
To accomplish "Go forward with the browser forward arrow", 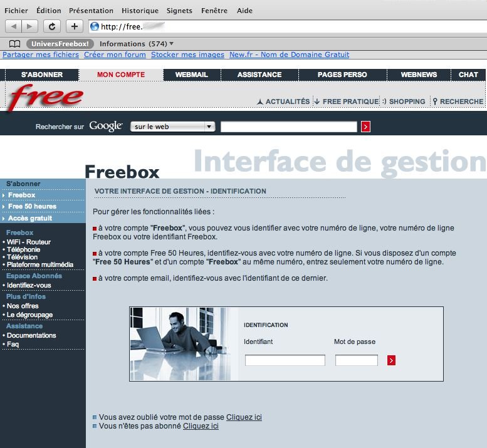I will click(x=30, y=26).
